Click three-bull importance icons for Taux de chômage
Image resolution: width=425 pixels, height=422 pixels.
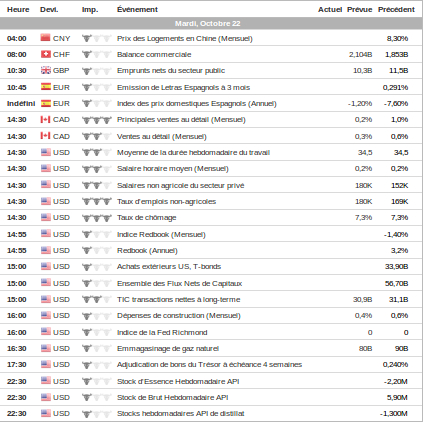(97, 218)
